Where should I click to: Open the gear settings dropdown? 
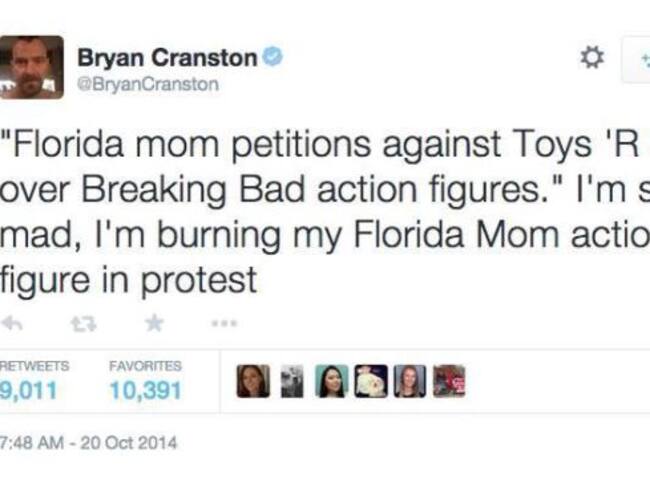click(x=592, y=58)
